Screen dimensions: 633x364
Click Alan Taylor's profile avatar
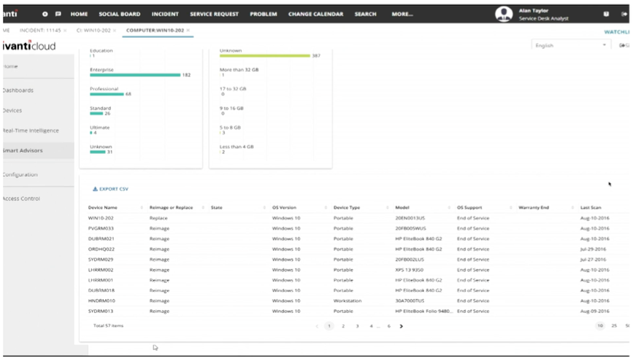504,14
